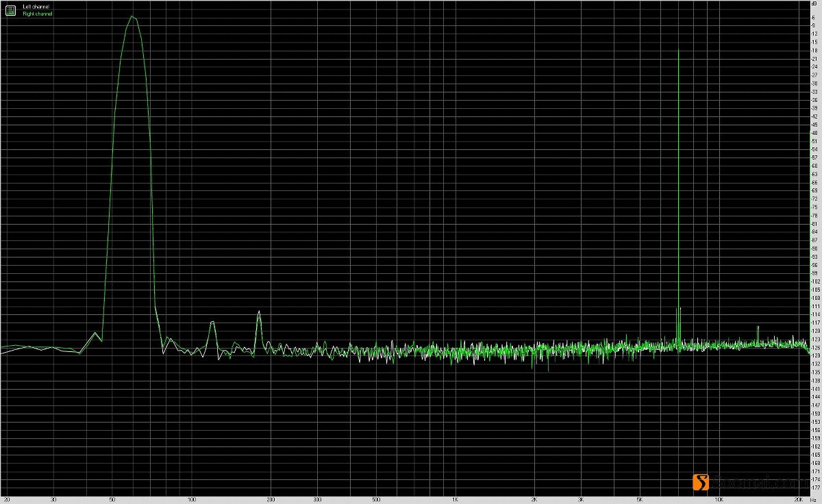
Task: Toggle visibility of the Right channel trace
Action: click(38, 13)
